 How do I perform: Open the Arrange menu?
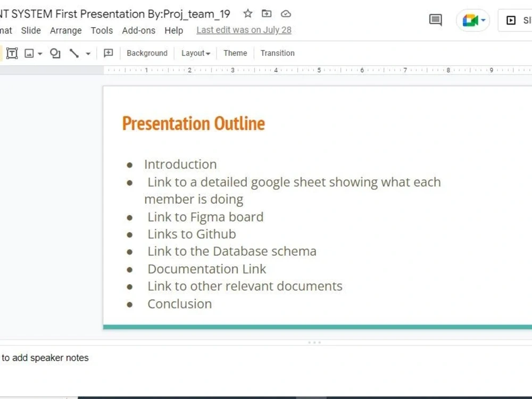pyautogui.click(x=66, y=30)
